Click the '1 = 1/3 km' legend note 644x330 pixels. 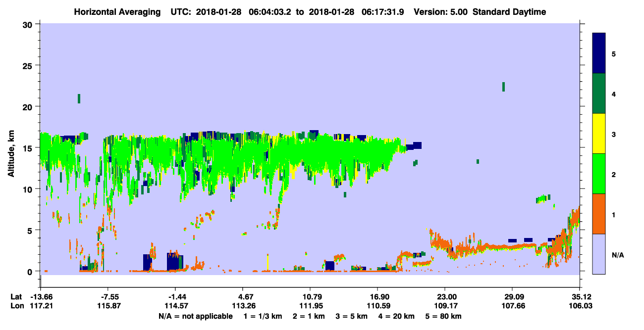click(x=264, y=316)
